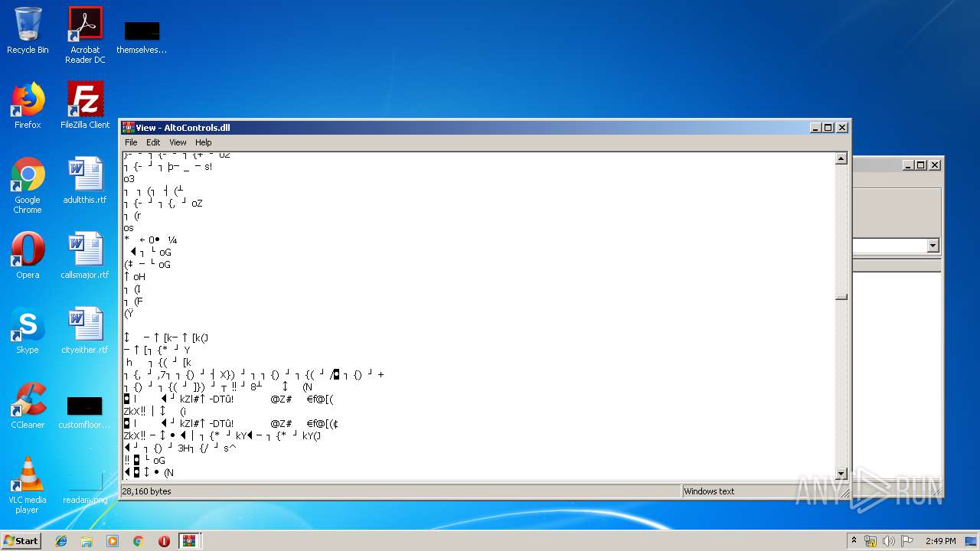
Task: Open the Help menu
Action: (x=203, y=142)
